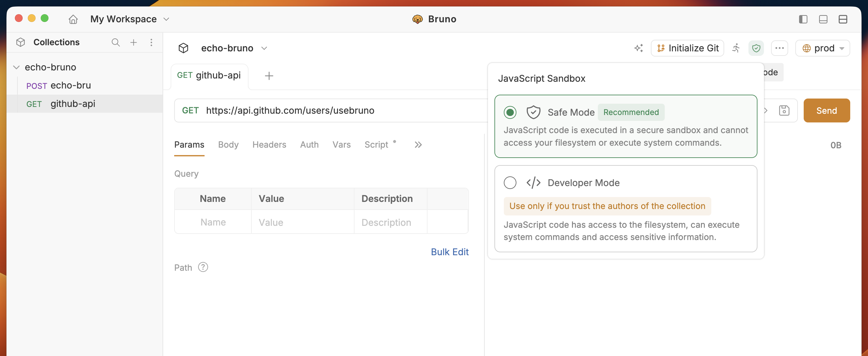The height and width of the screenshot is (356, 868).
Task: Click the Developer Mode code brackets icon
Action: [x=533, y=183]
